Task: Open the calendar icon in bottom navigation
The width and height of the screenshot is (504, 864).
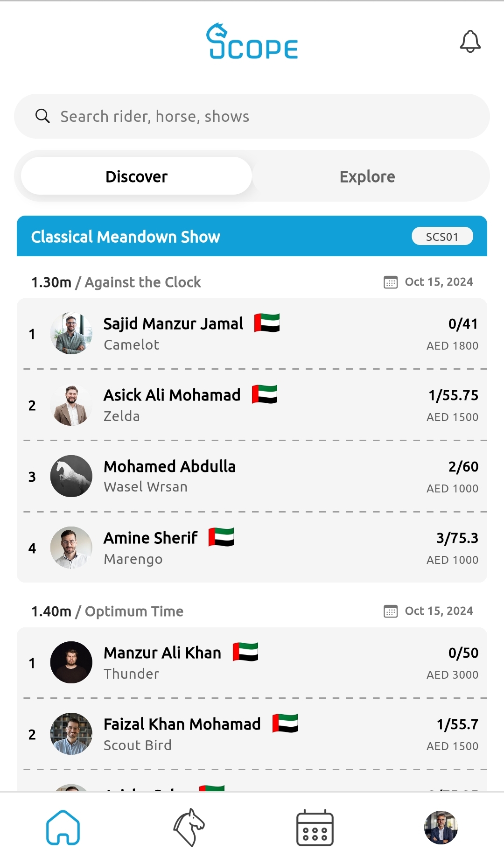Action: [315, 828]
